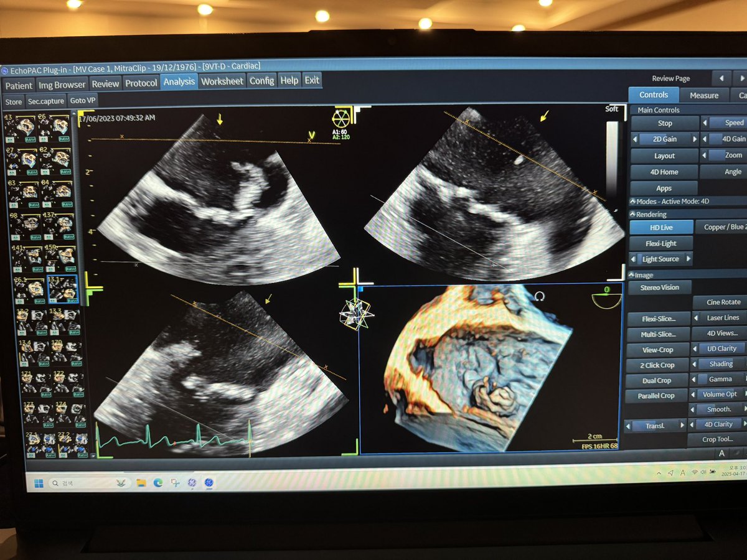Viewport: 747px width, 560px height.
Task: Open Flexi-Slice tool
Action: point(657,319)
